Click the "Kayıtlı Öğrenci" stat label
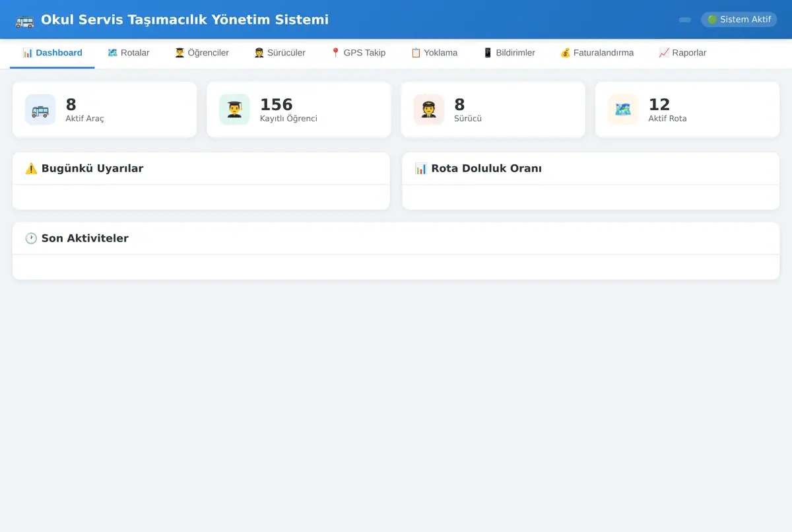 pyautogui.click(x=288, y=119)
